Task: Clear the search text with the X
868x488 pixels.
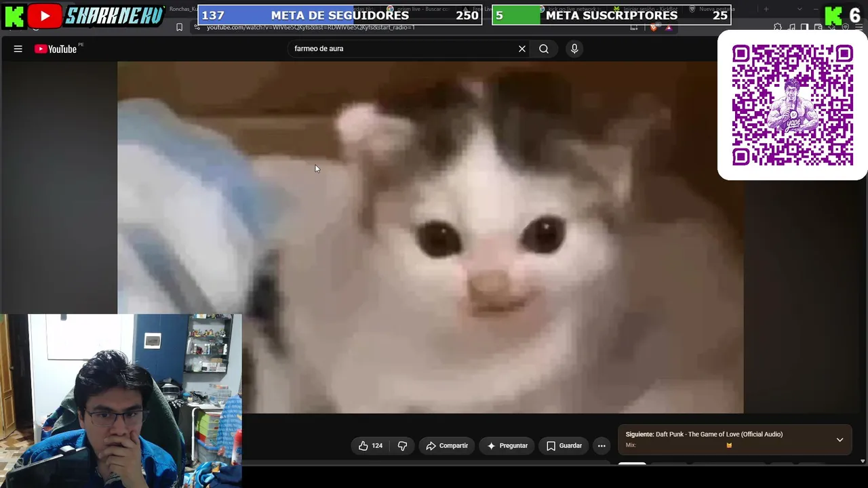Action: [x=522, y=49]
